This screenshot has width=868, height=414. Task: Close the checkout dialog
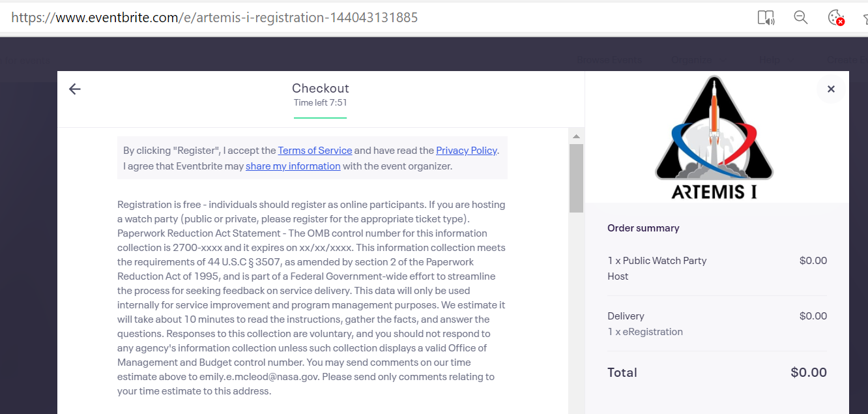(831, 89)
